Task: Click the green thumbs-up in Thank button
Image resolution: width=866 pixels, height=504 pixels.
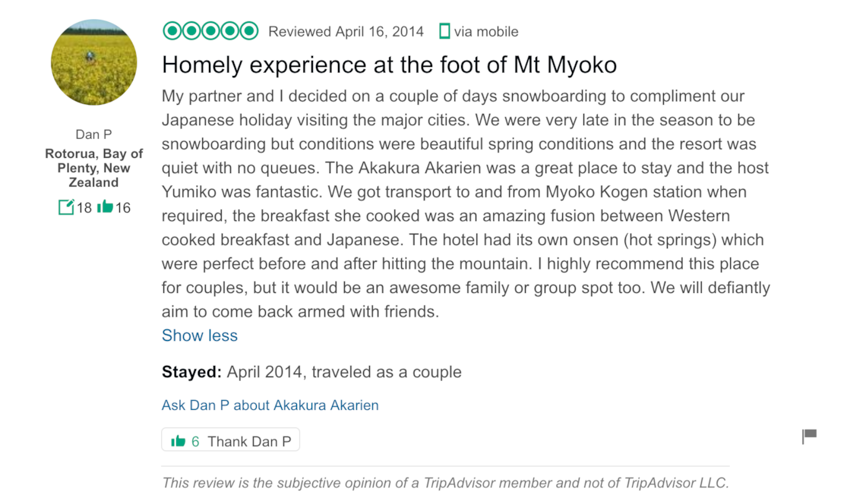Action: tap(178, 441)
